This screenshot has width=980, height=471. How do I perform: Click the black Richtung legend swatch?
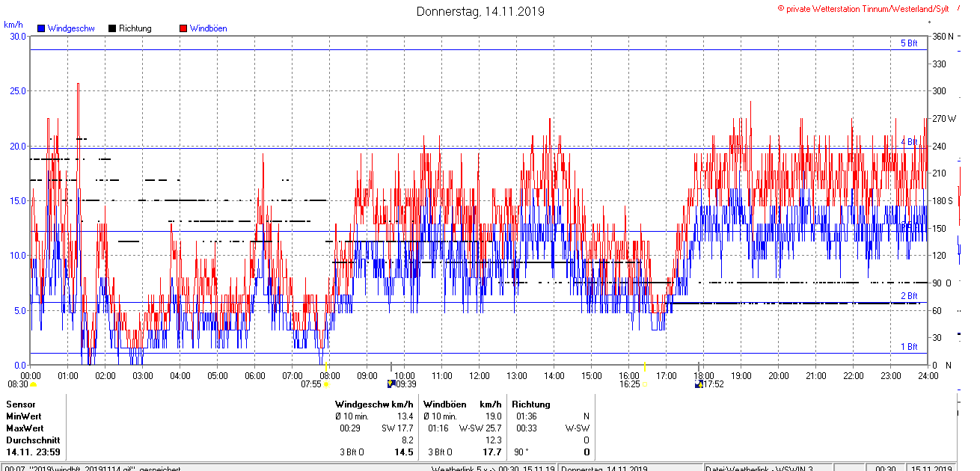pos(112,28)
